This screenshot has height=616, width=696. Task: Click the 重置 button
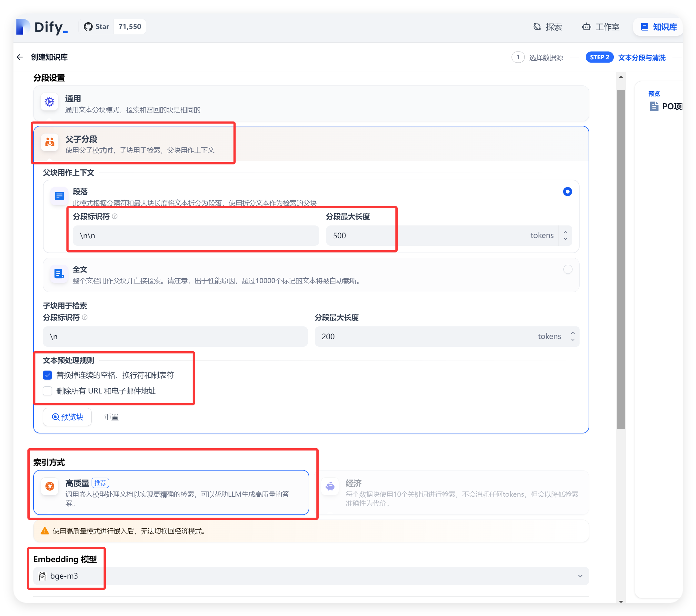tap(111, 417)
